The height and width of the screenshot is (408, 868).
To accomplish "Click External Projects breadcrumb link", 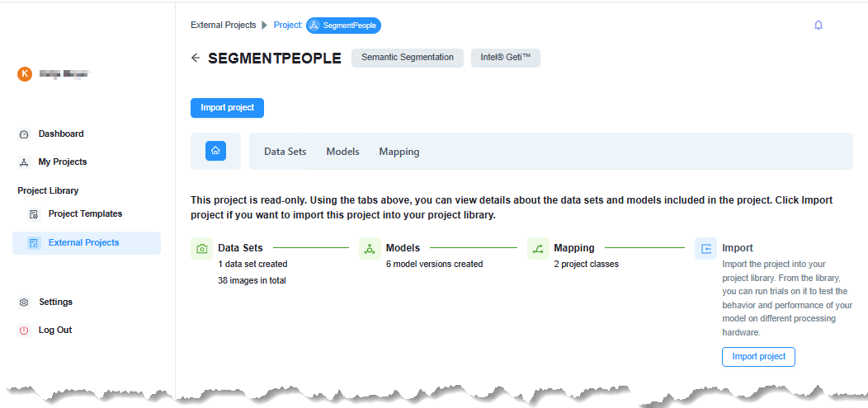I will 223,25.
